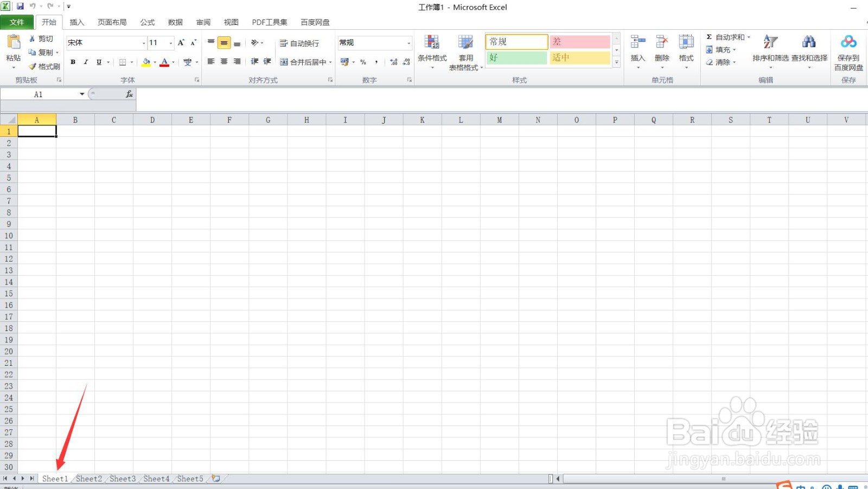The image size is (868, 489).
Task: Switch to Data (数据) tab
Action: tap(175, 22)
